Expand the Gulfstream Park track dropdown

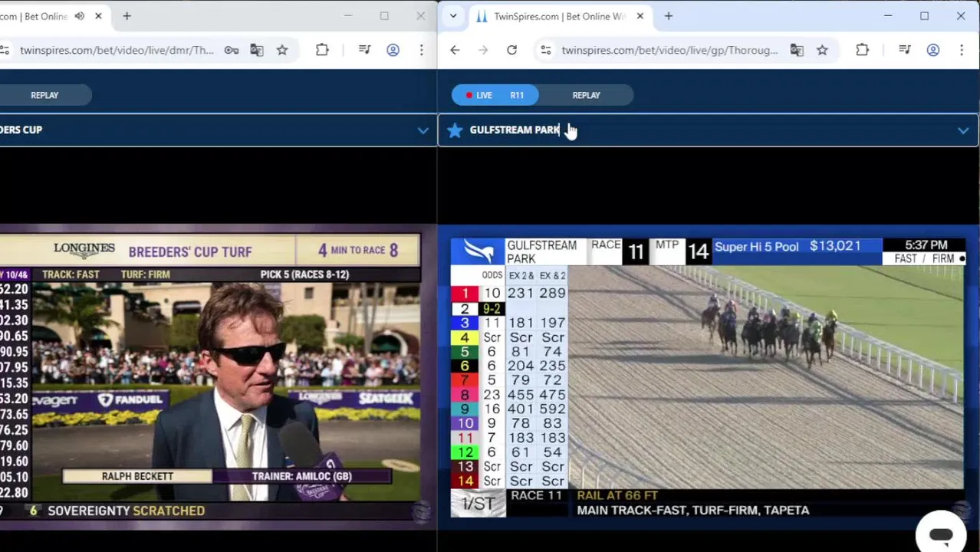click(x=963, y=131)
